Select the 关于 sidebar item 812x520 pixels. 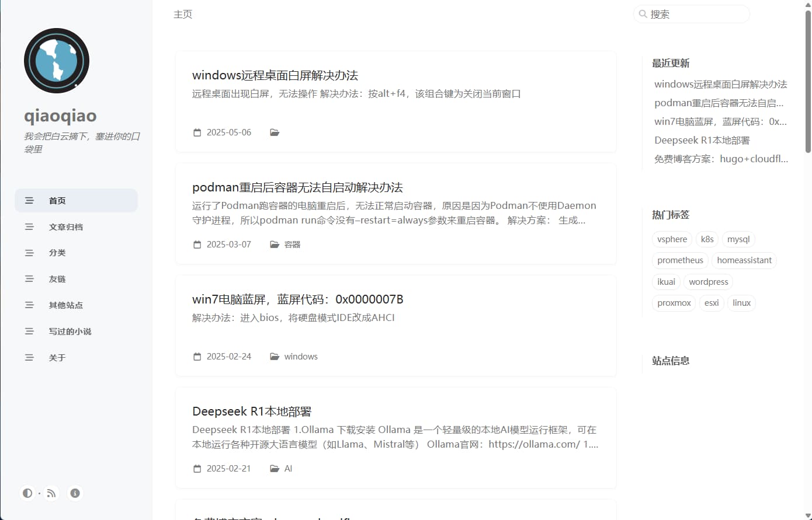(x=57, y=358)
